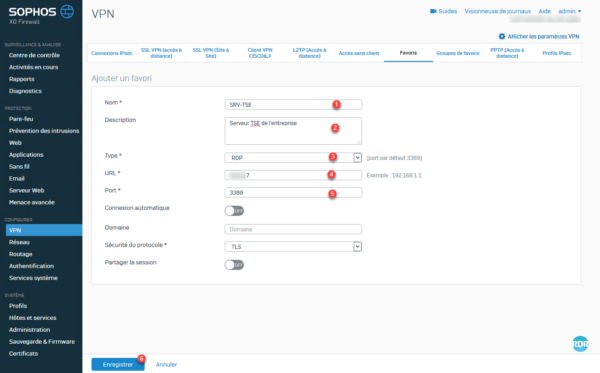
Task: Open Prévention des intrusions in sidebar
Action: pyautogui.click(x=44, y=130)
